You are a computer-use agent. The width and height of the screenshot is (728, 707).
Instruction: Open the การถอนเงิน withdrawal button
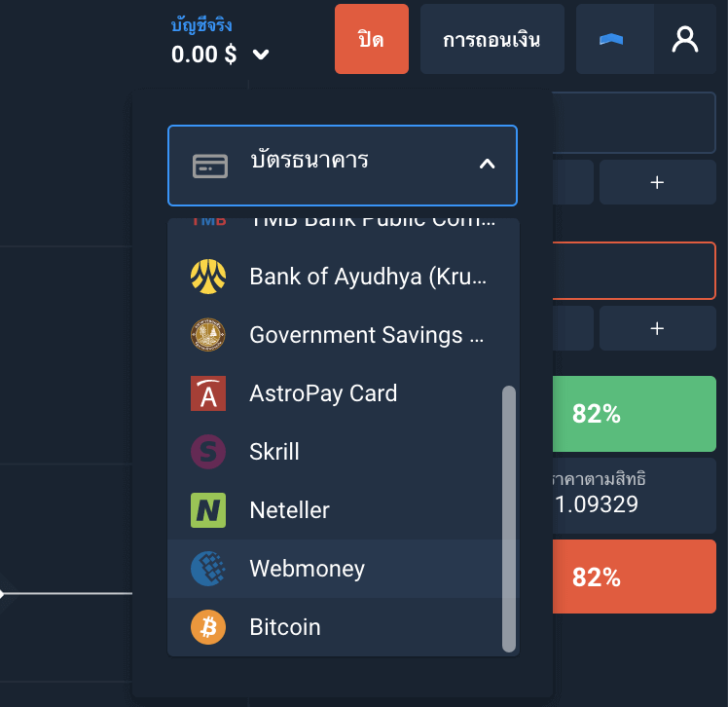pos(491,40)
